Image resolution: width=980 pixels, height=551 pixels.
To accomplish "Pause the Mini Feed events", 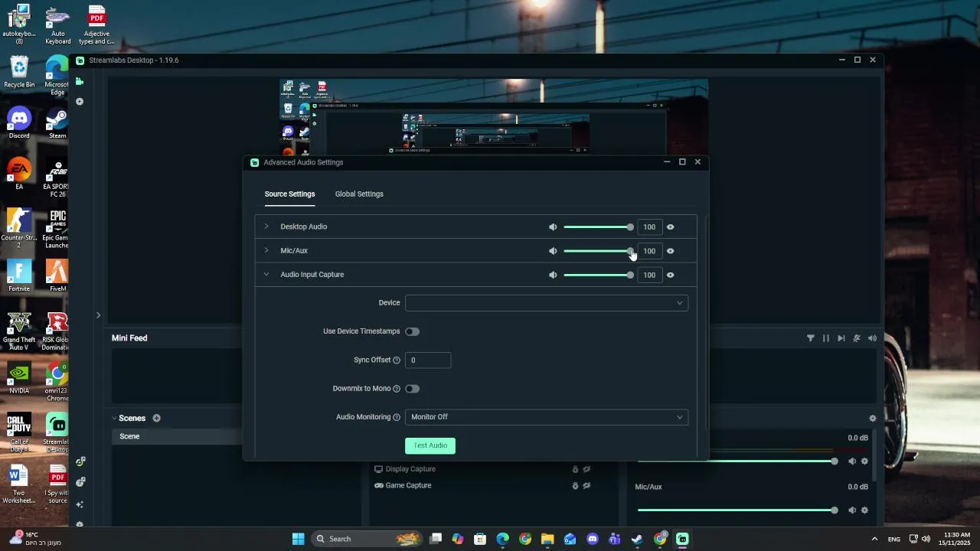I will pos(826,337).
